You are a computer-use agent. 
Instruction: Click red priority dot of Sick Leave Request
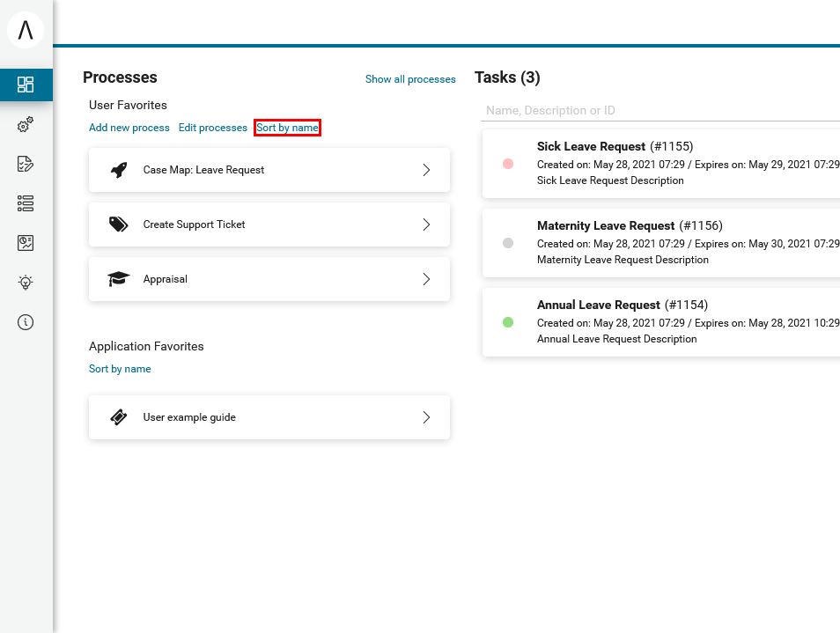pyautogui.click(x=508, y=164)
